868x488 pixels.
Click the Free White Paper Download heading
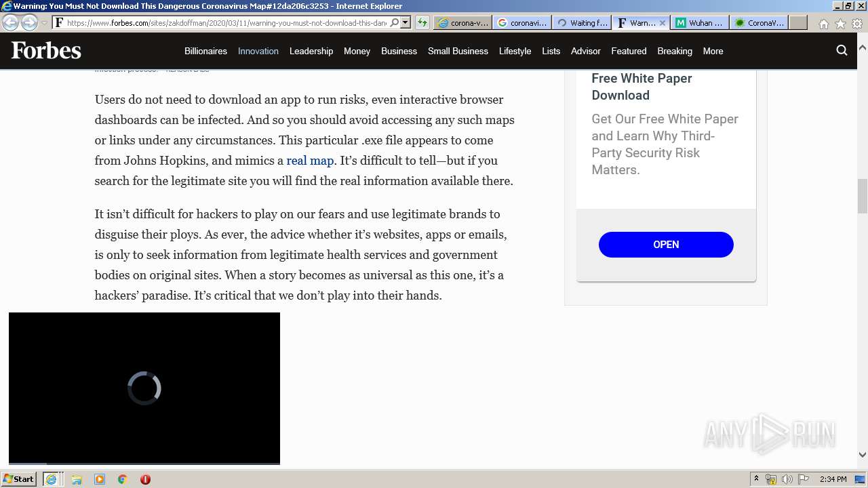coord(642,87)
